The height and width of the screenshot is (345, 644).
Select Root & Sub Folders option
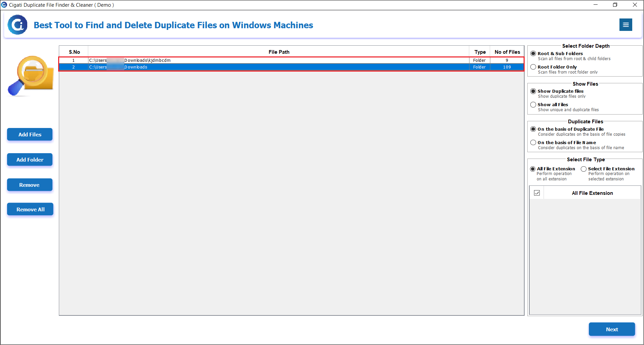pyautogui.click(x=533, y=53)
